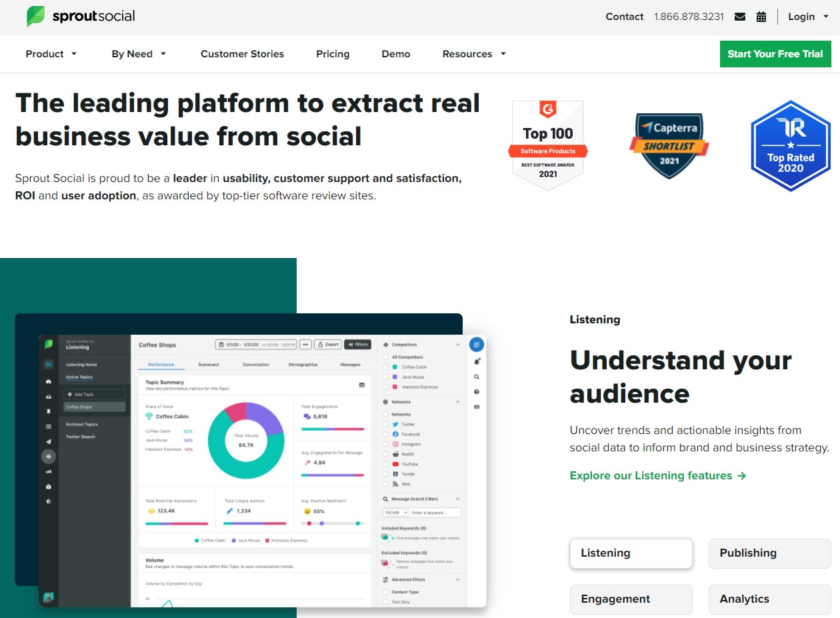Tick the Instagram network checkbox

(386, 444)
